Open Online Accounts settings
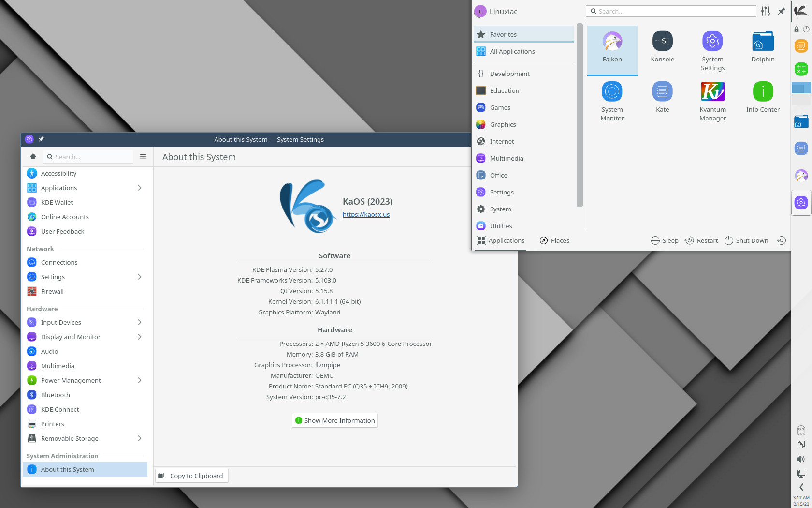Screen dimensions: 812x508 [x=85, y=217]
